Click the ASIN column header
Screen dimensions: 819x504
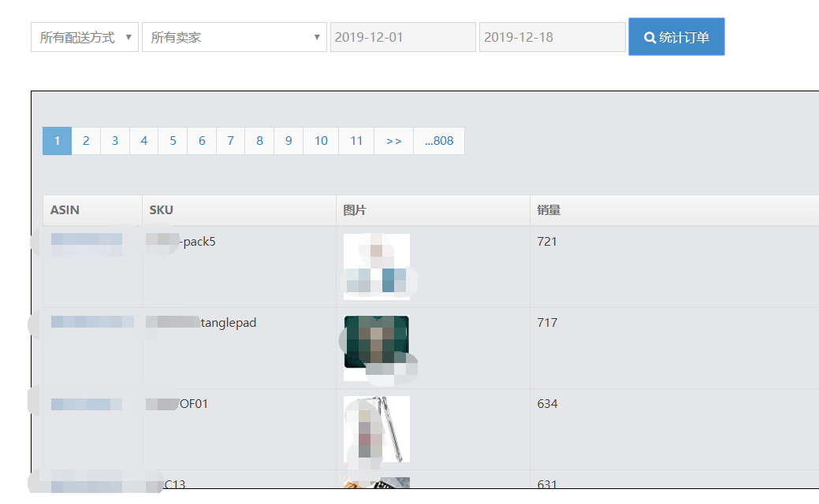tap(65, 210)
